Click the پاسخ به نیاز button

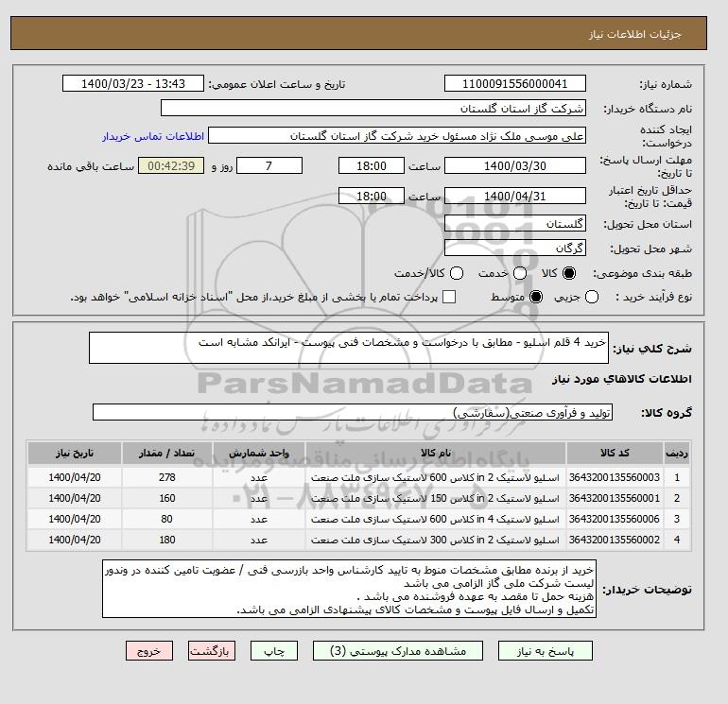point(546,651)
